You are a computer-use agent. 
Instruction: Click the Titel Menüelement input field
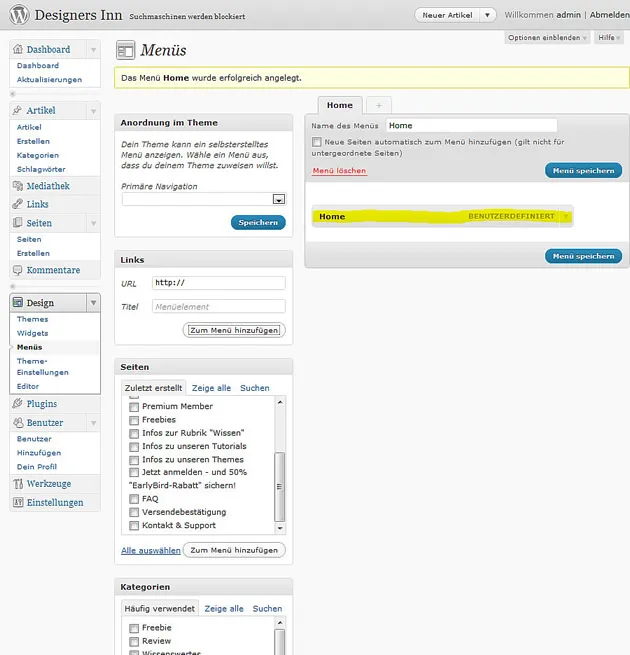tap(219, 307)
